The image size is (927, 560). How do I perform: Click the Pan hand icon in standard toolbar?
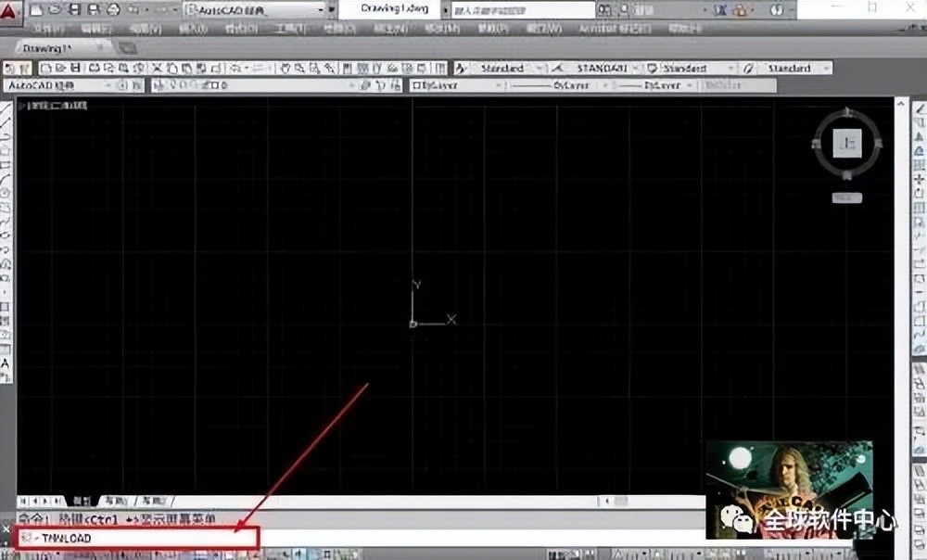click(x=286, y=69)
